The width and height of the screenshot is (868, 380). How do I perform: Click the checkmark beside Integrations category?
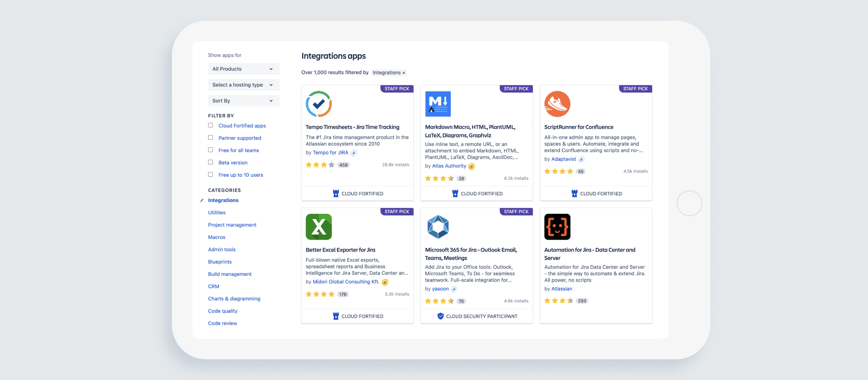[x=202, y=201]
